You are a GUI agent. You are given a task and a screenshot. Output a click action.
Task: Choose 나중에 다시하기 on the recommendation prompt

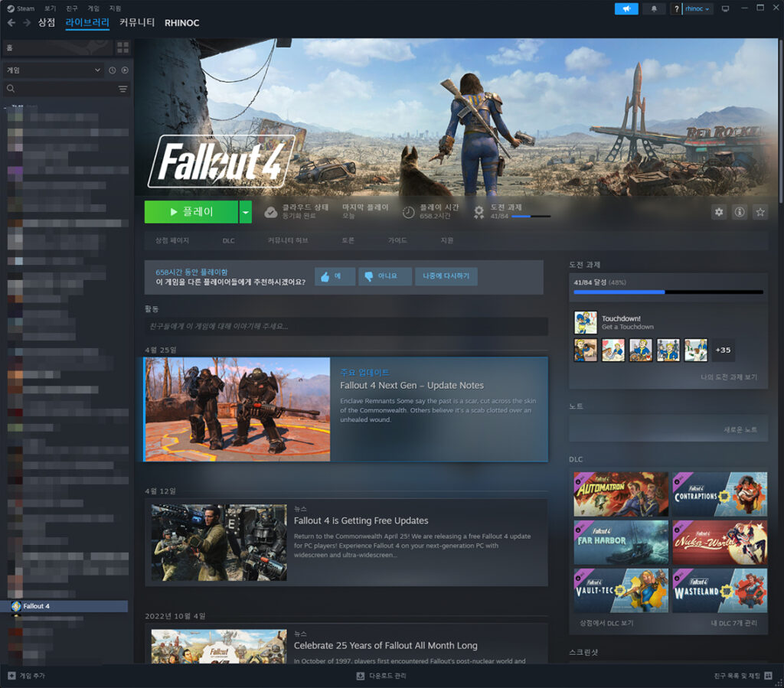446,276
